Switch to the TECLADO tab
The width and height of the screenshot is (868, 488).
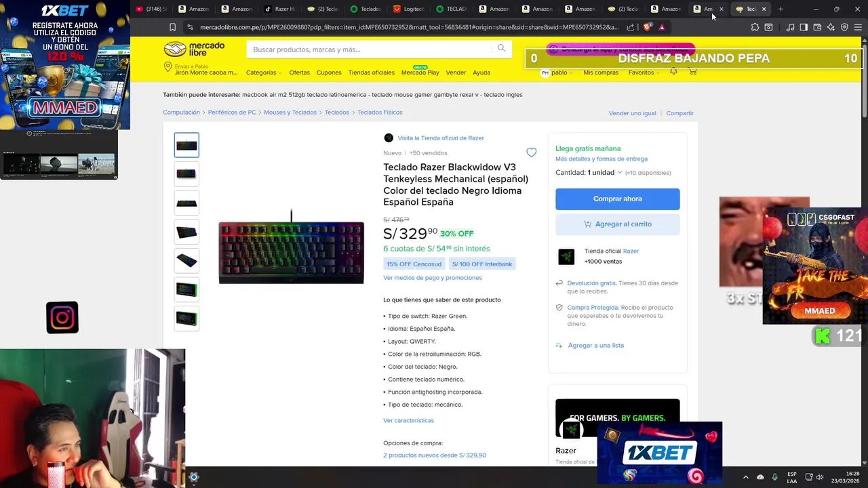(x=451, y=9)
